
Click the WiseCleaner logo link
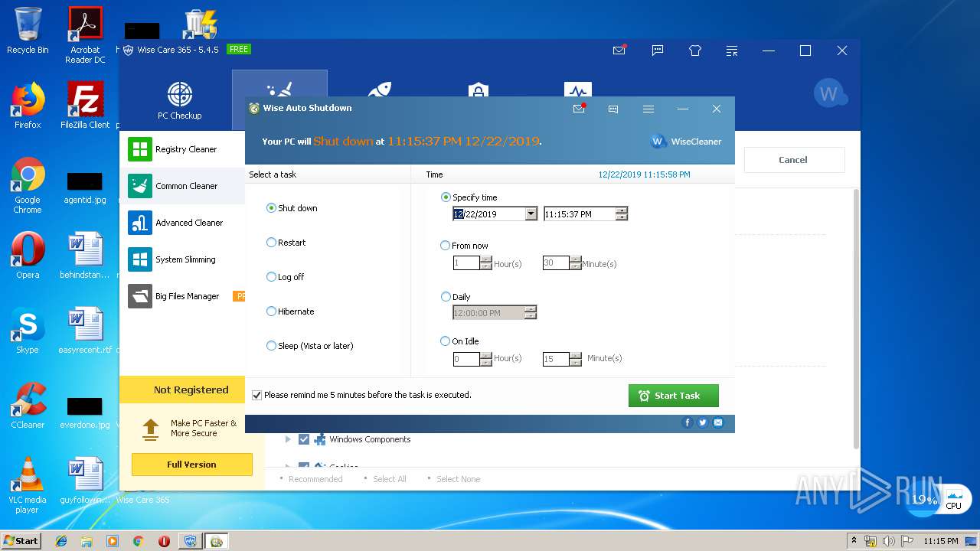686,142
